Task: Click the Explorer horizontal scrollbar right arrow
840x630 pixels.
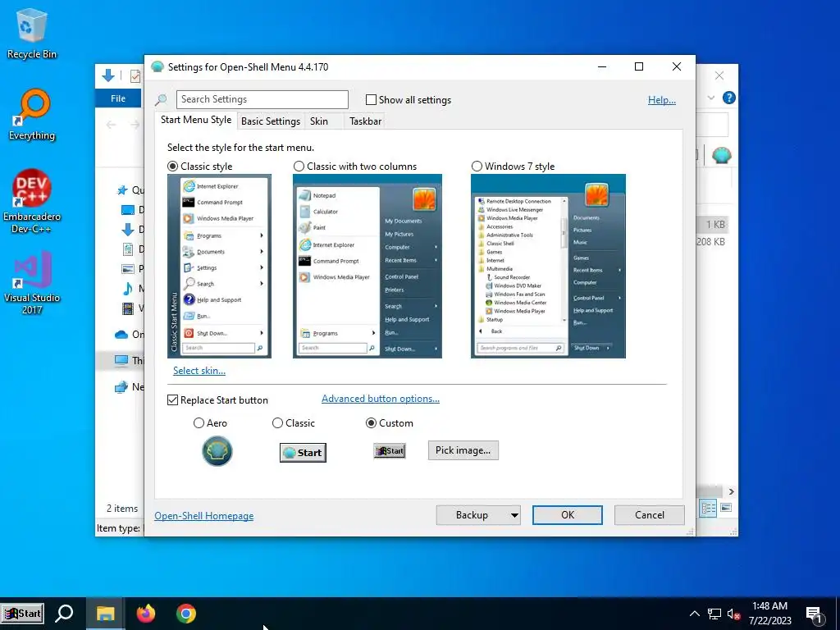Action: pos(731,492)
